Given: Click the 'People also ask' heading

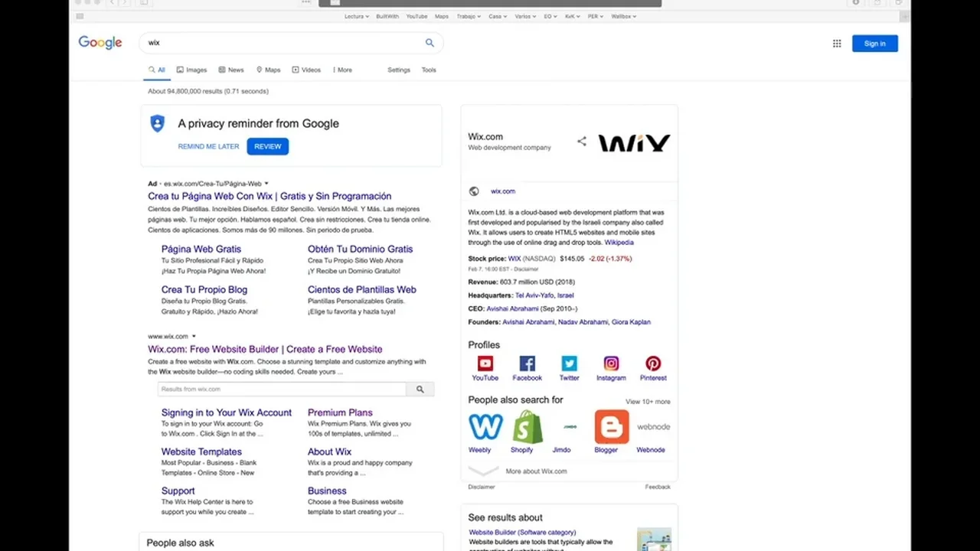Looking at the screenshot, I should coord(181,543).
